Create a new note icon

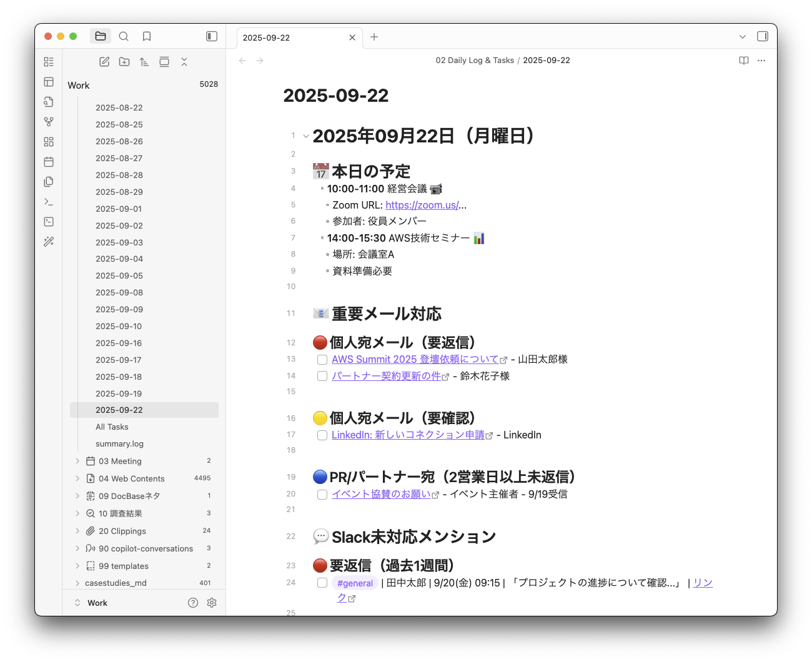[104, 62]
